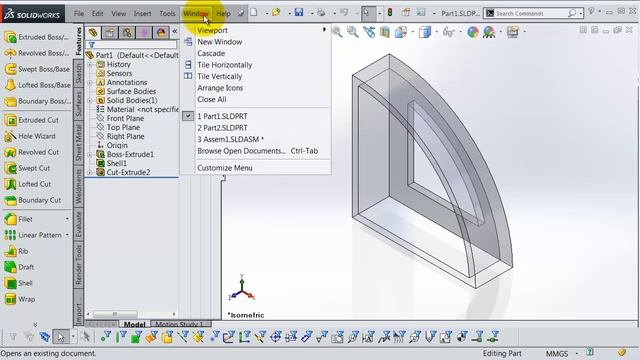Open the Viewport submenu arrow
The width and height of the screenshot is (640, 360).
click(x=324, y=29)
